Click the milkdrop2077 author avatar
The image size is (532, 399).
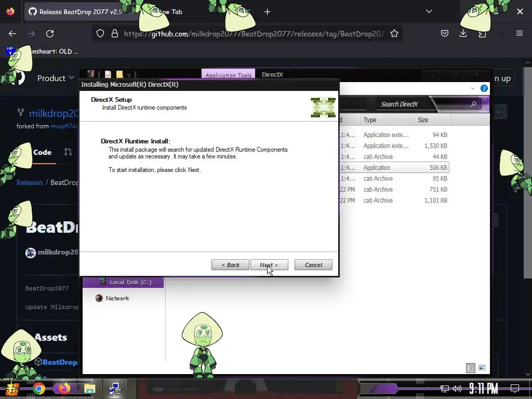[31, 253]
